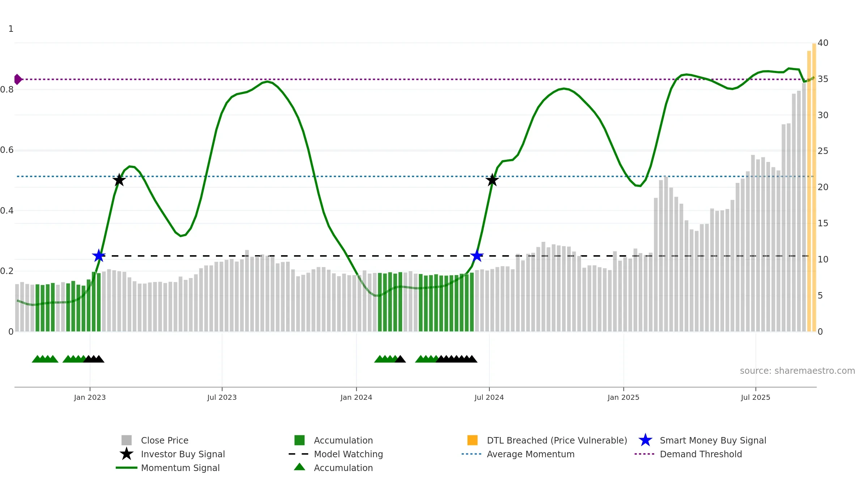The image size is (868, 488).
Task: Click the orange DTL Breached swatch
Action: tap(472, 440)
